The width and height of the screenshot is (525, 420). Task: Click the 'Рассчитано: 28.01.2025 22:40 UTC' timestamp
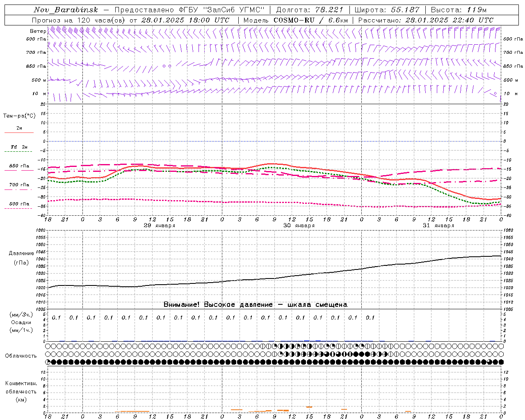coord(426,20)
